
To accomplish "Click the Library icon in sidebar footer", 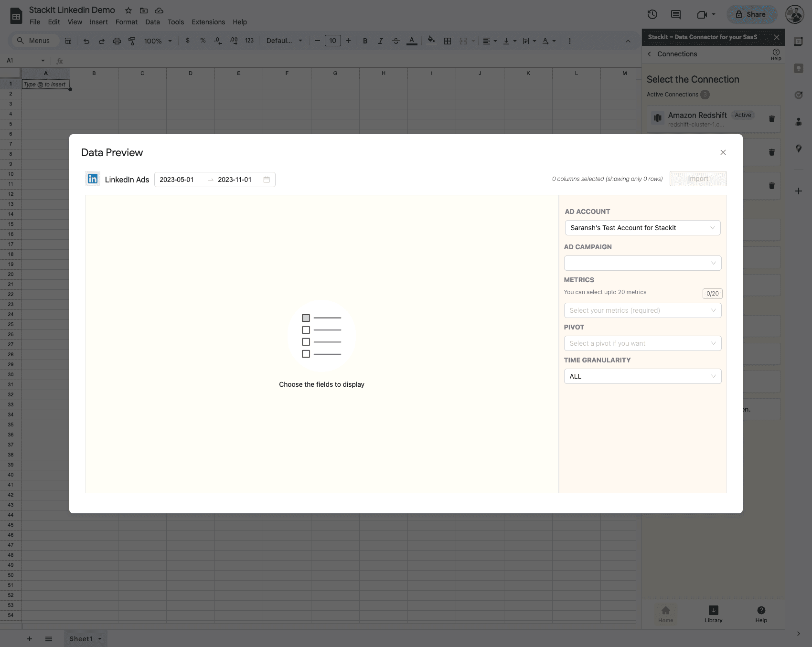I will (713, 614).
